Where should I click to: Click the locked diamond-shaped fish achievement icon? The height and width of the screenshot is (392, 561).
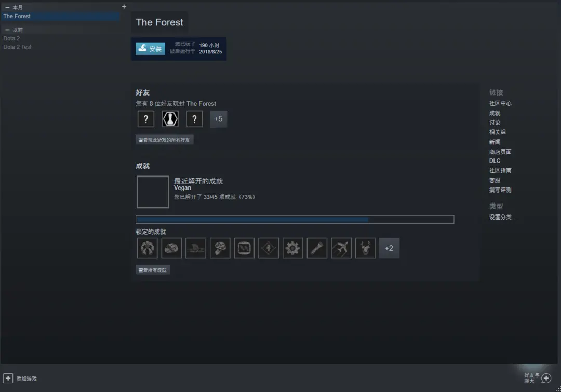click(269, 248)
